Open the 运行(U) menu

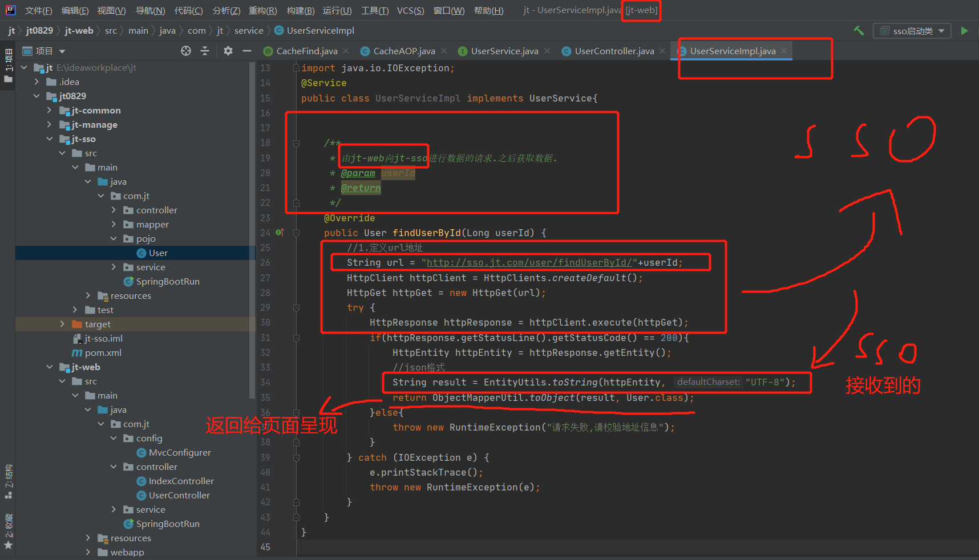click(x=337, y=11)
